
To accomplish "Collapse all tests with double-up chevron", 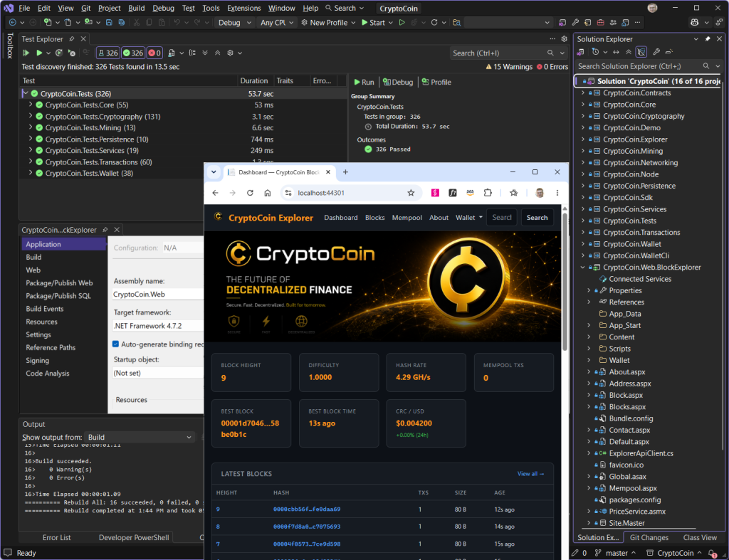I will pyautogui.click(x=218, y=53).
